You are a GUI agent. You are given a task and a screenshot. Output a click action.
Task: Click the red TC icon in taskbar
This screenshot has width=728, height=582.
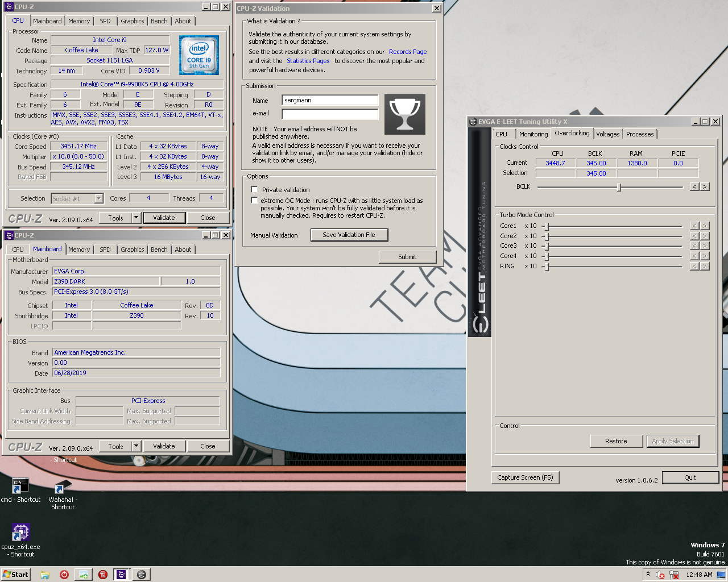(x=103, y=575)
